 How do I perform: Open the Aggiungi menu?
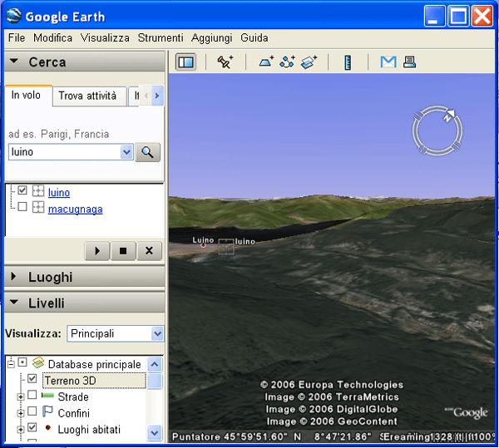[212, 38]
